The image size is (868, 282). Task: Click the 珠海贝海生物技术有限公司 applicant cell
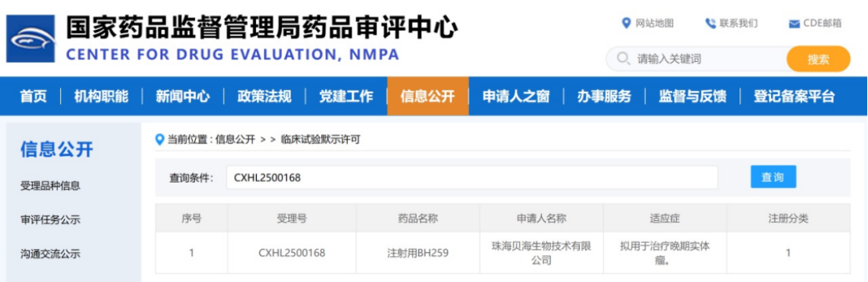point(541,253)
